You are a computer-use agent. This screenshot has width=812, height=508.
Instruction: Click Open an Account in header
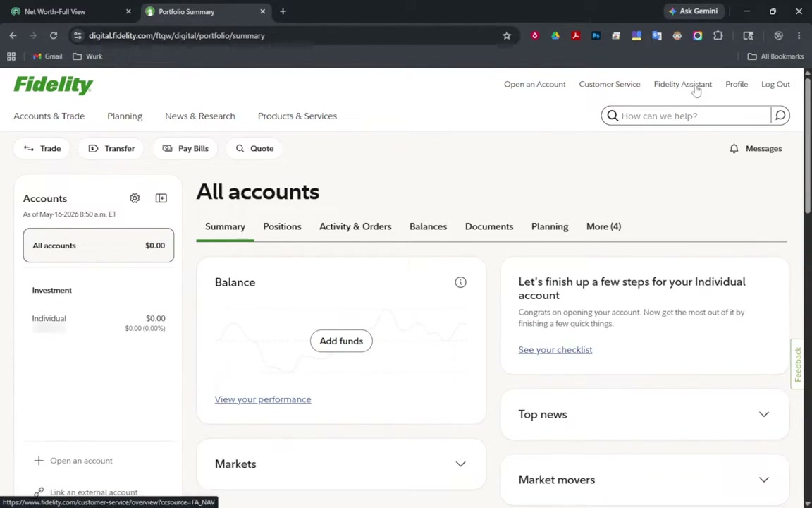click(x=534, y=84)
